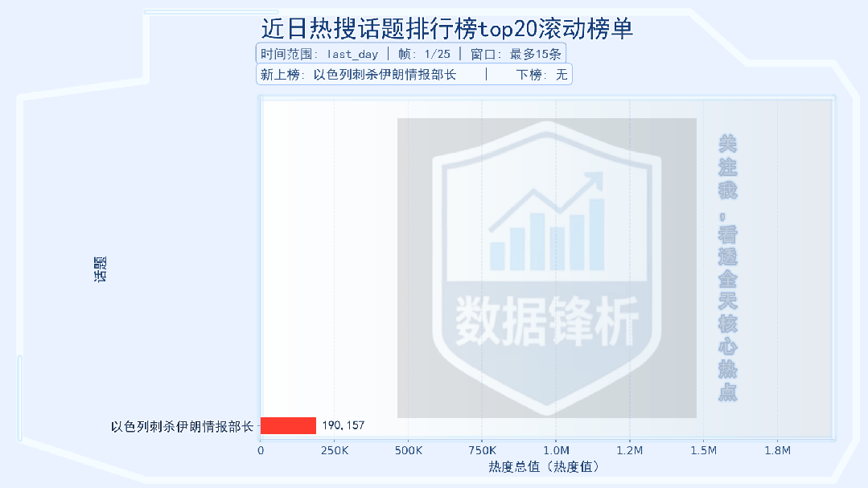Click the x-axis title 热度总值（热度值）

544,467
